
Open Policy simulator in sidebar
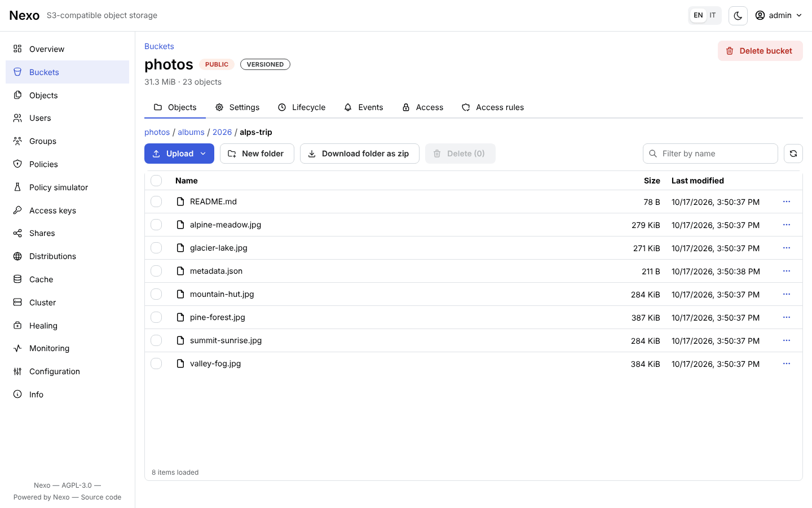67,187
